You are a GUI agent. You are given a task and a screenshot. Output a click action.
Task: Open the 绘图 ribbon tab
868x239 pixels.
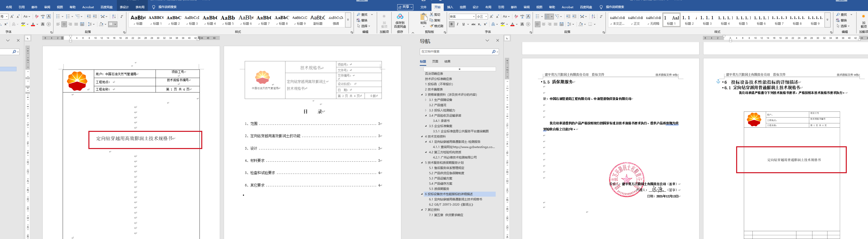tap(463, 7)
